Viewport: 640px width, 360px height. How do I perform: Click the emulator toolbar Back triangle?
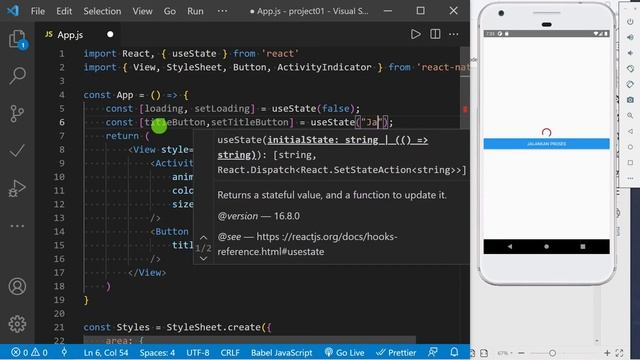pyautogui.click(x=630, y=131)
